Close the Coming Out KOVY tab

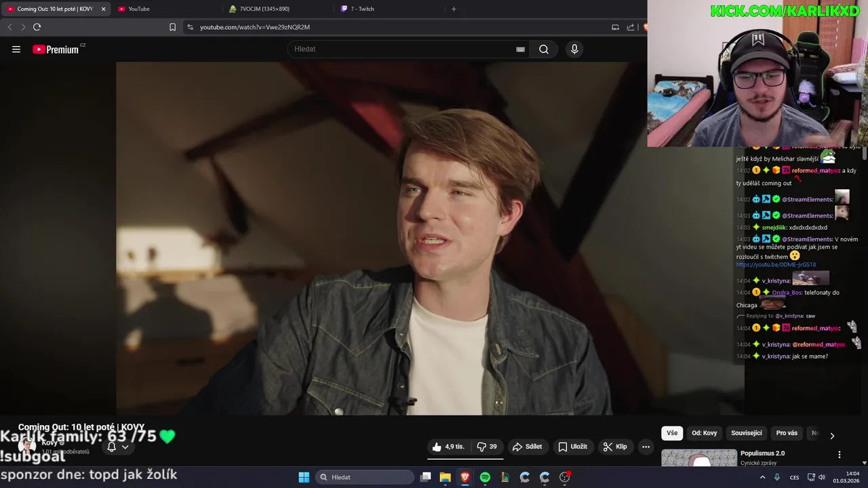click(103, 9)
